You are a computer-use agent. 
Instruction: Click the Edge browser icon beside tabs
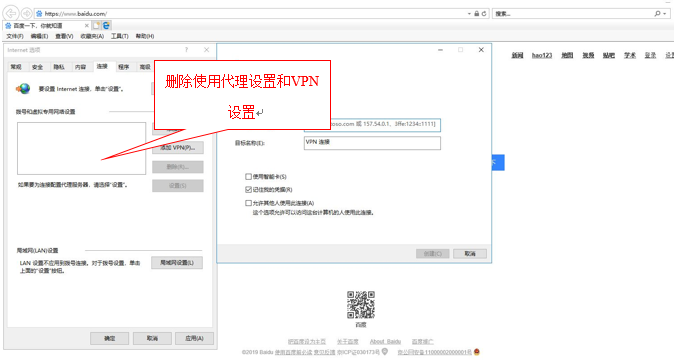click(x=106, y=26)
